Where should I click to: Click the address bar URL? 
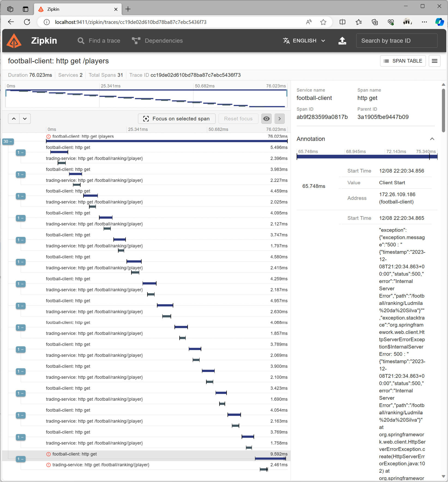(131, 22)
